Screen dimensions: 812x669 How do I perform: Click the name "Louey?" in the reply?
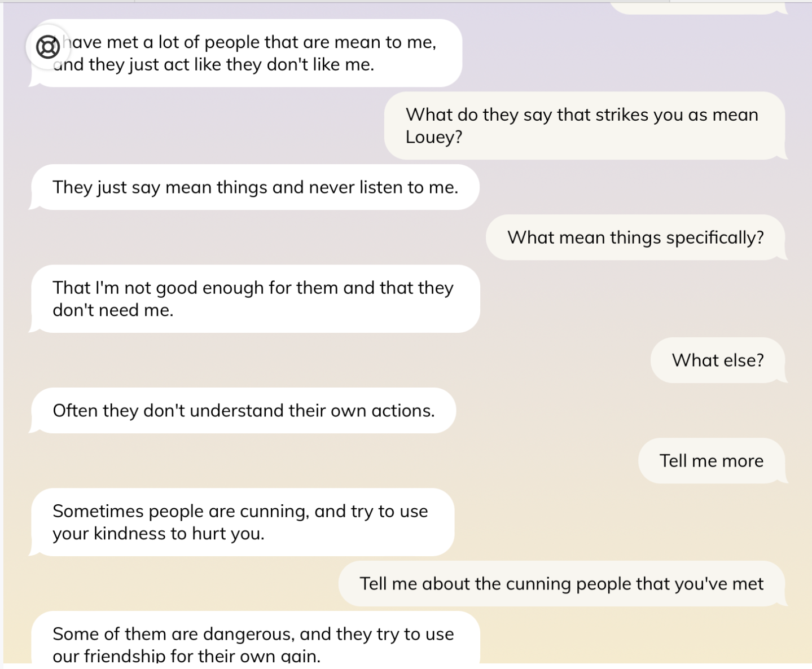434,137
